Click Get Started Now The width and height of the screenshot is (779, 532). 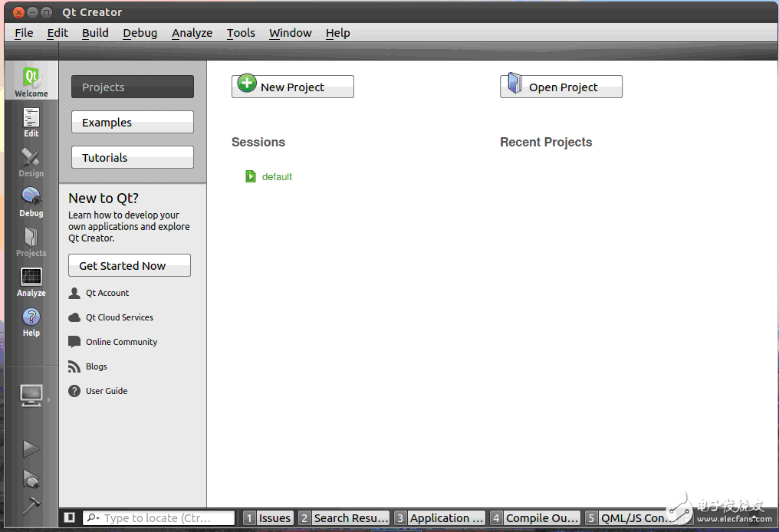tap(130, 266)
